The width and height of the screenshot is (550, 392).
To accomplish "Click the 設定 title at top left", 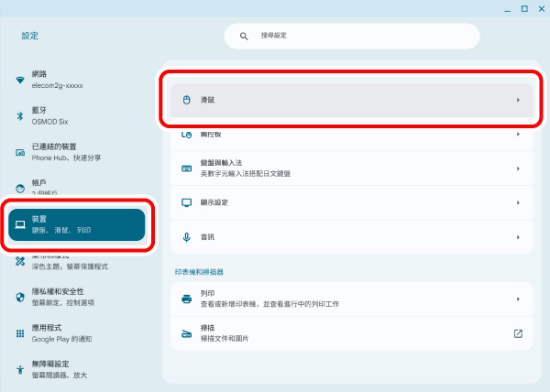I will pyautogui.click(x=30, y=36).
